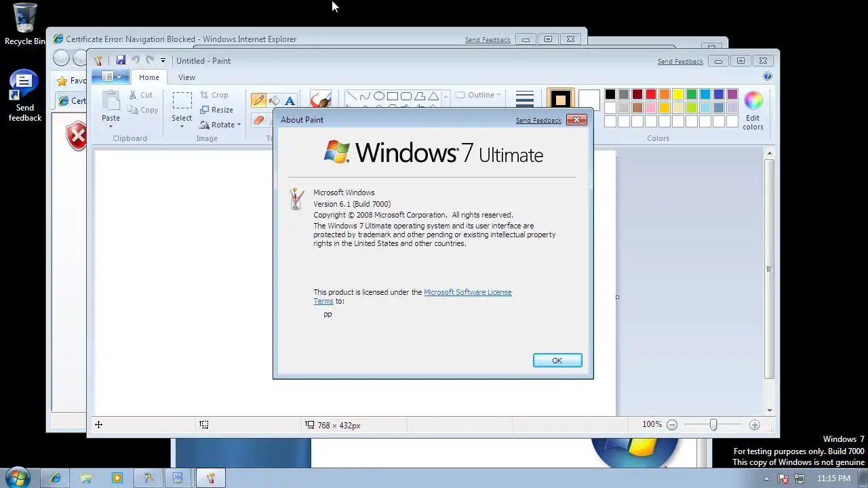This screenshot has height=488, width=868.
Task: Open Windows Explorer folder taskbar icon
Action: tap(86, 478)
